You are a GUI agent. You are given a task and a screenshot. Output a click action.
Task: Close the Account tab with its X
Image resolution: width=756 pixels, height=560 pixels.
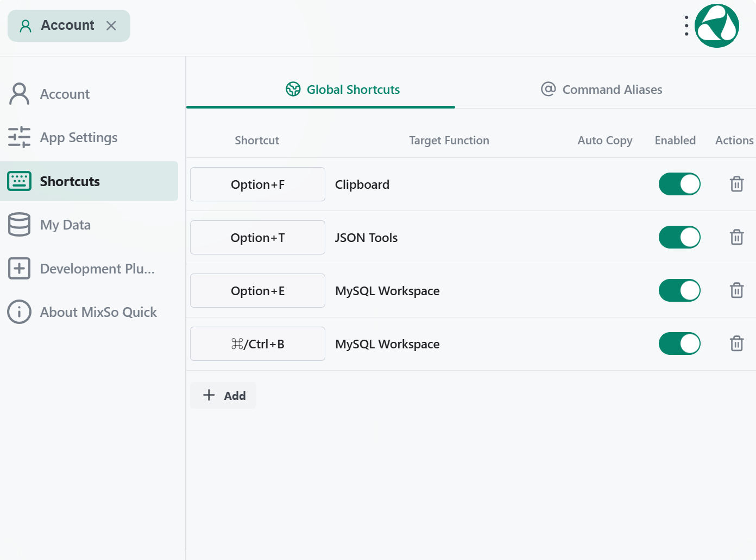tap(111, 26)
